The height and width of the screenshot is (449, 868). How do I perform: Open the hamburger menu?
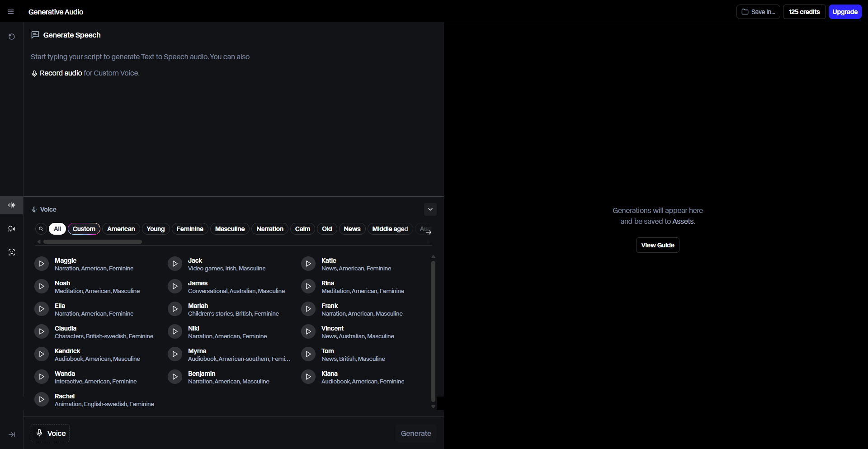[11, 12]
